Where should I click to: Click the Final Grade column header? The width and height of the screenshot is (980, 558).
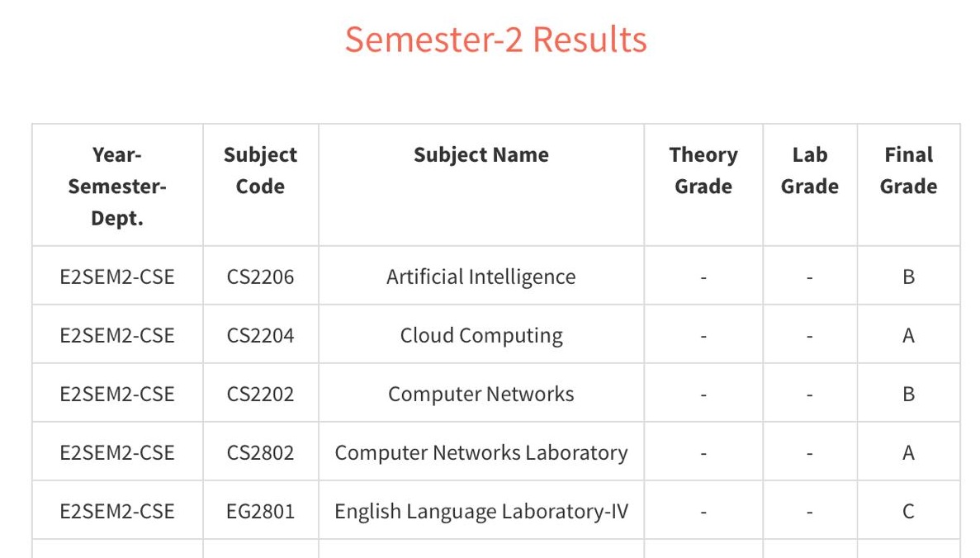pos(908,170)
